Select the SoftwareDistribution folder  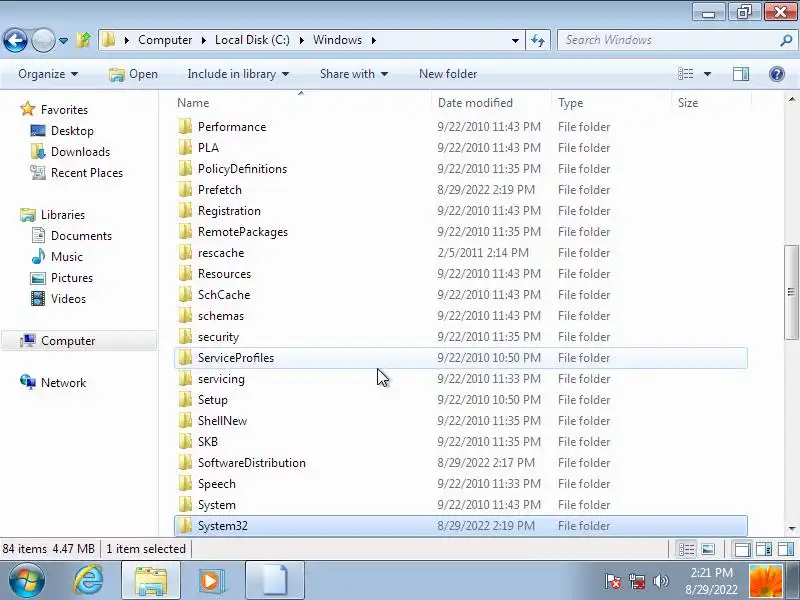[461, 463]
